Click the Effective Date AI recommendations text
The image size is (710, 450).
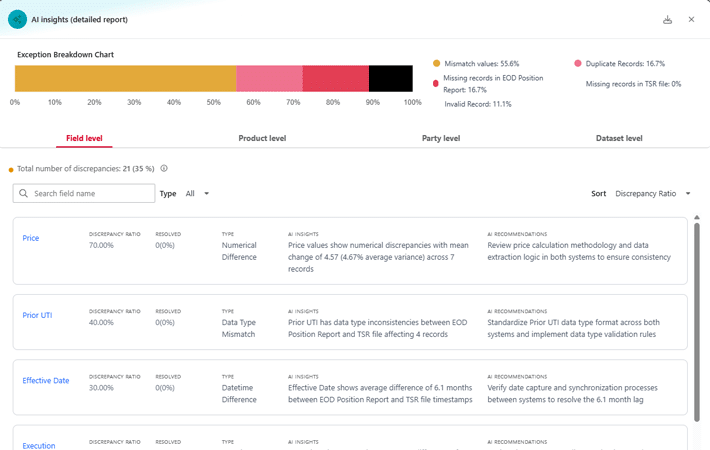pos(572,394)
